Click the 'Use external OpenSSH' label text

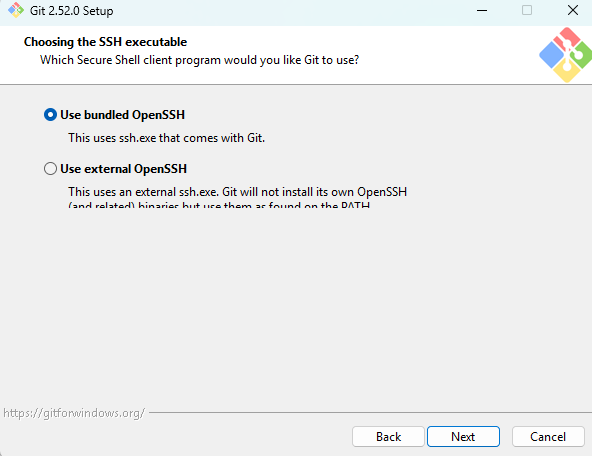coord(123,169)
